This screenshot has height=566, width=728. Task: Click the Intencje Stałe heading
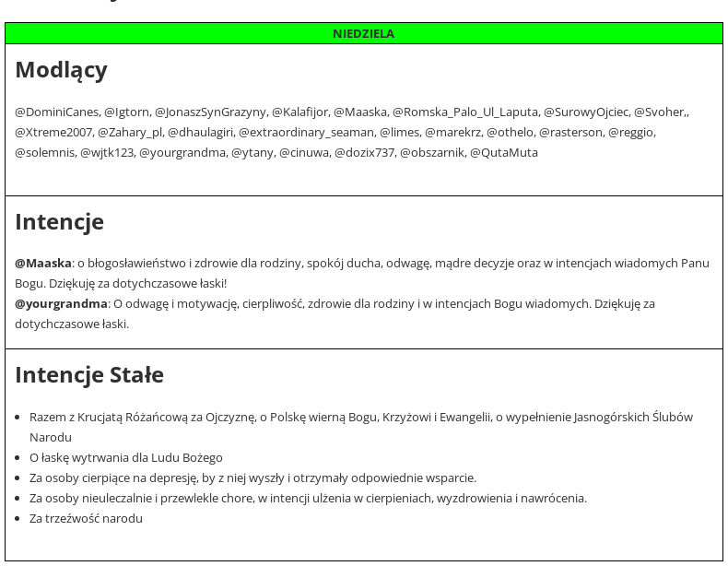tap(89, 375)
